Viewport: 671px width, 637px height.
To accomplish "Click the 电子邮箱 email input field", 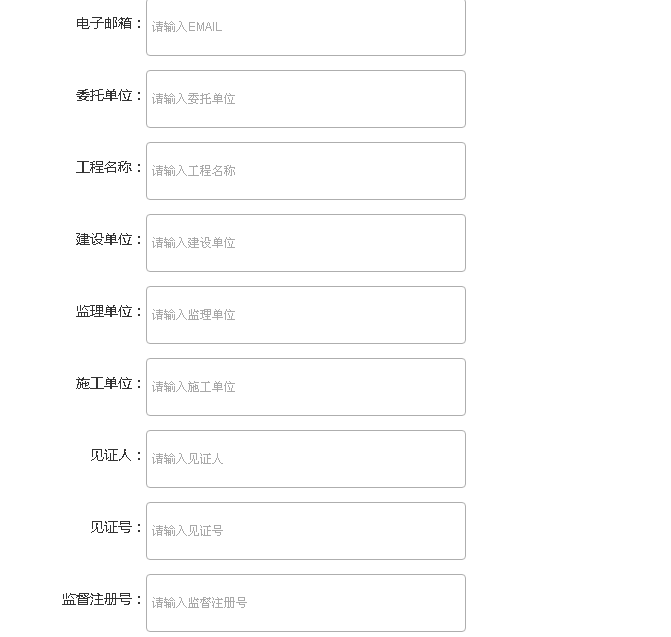I will 305,27.
